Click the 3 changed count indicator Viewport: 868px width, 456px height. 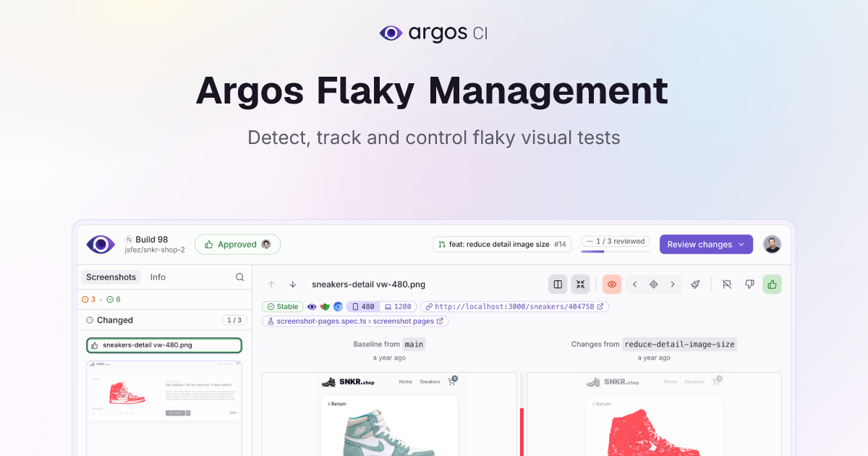(x=89, y=299)
